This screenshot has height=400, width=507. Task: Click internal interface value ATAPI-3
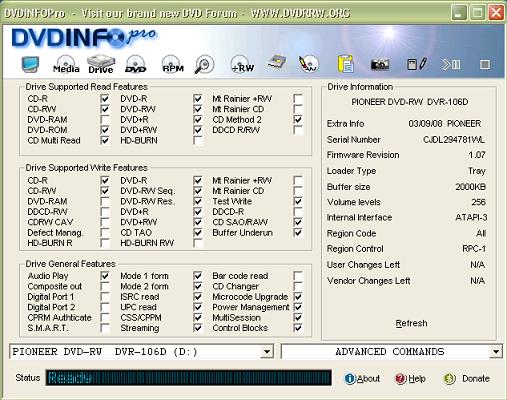471,217
